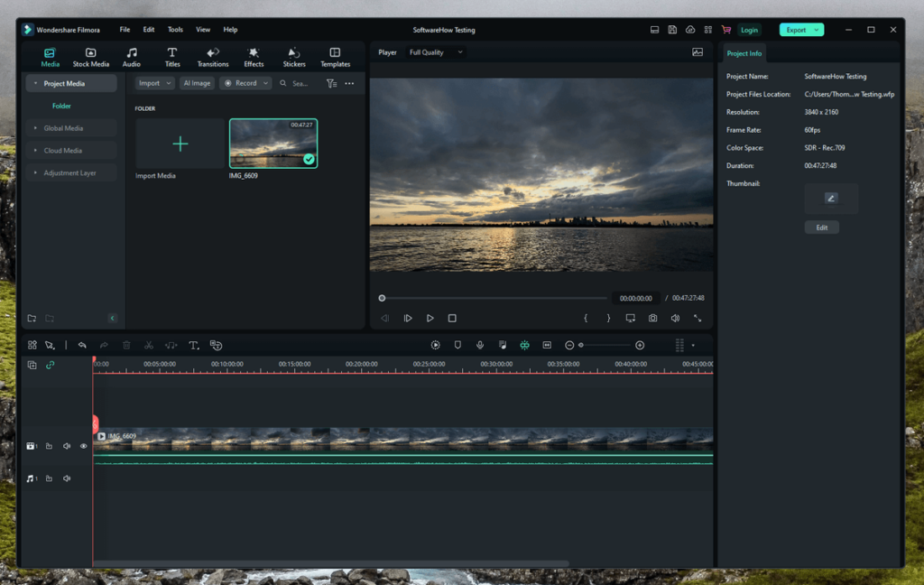
Task: Click the thumbnail Edit button
Action: 821,227
